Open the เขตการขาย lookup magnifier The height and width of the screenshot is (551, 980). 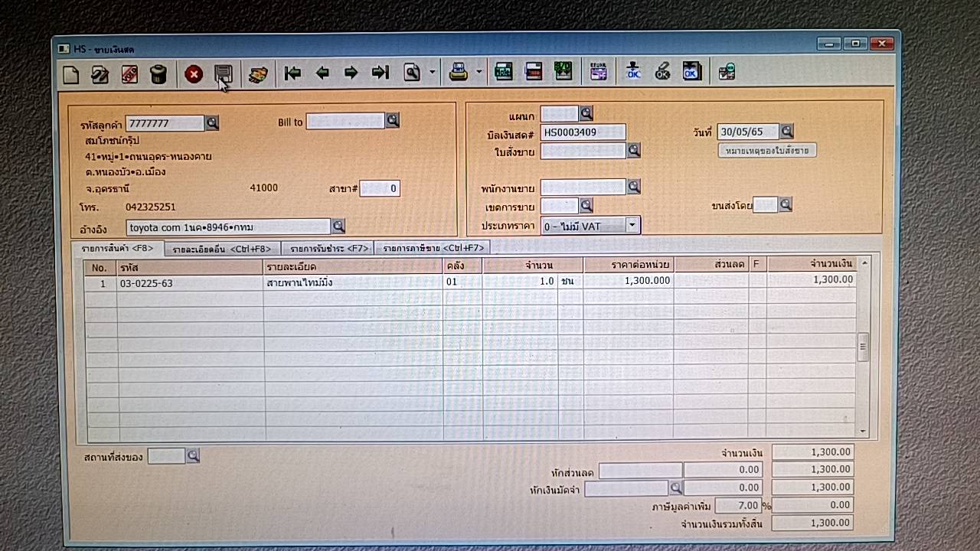[x=586, y=205]
